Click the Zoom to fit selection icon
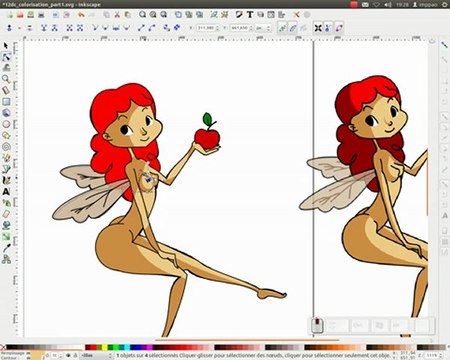Image resolution: width=450 pixels, height=360 pixels. click(142, 15)
